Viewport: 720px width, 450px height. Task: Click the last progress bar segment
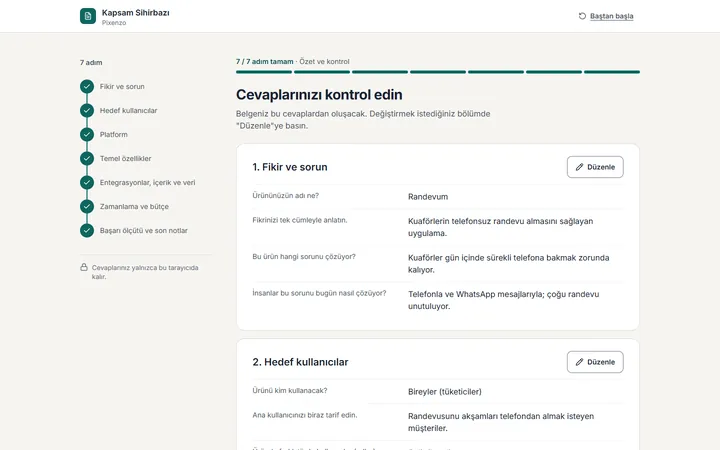click(612, 72)
